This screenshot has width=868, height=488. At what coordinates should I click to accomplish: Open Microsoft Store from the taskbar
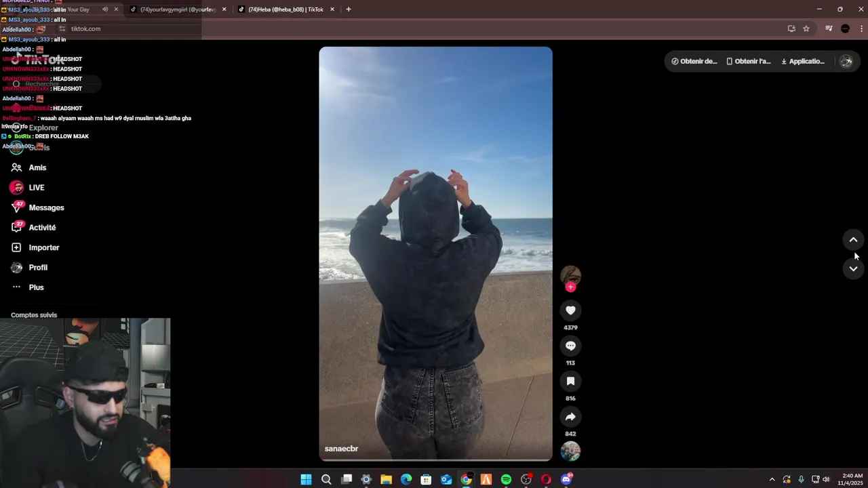426,480
